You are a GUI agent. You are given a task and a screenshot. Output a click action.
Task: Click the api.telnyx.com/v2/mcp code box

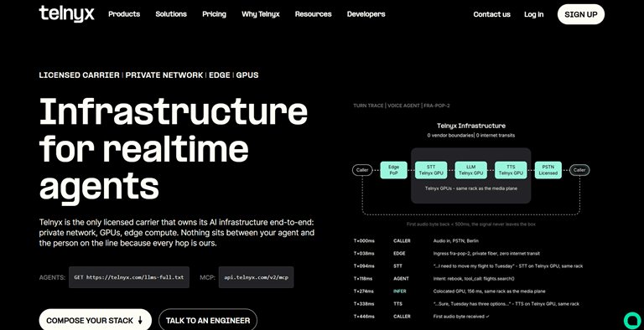click(256, 277)
